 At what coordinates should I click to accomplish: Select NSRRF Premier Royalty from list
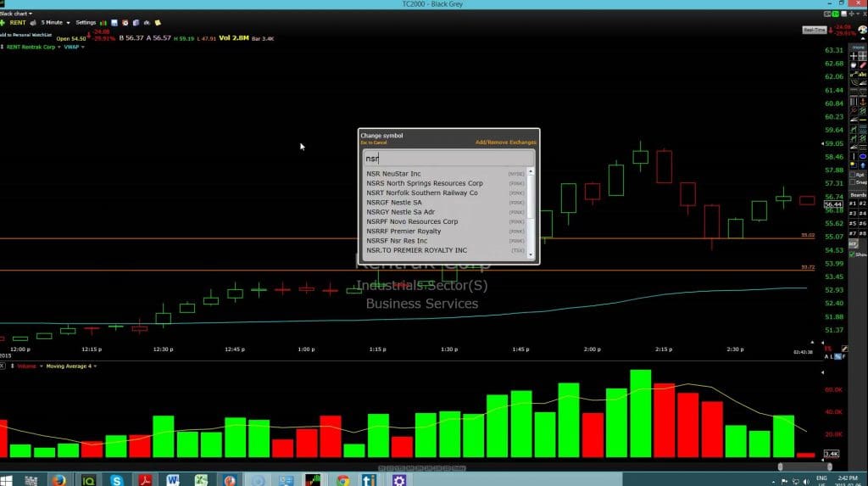click(445, 231)
